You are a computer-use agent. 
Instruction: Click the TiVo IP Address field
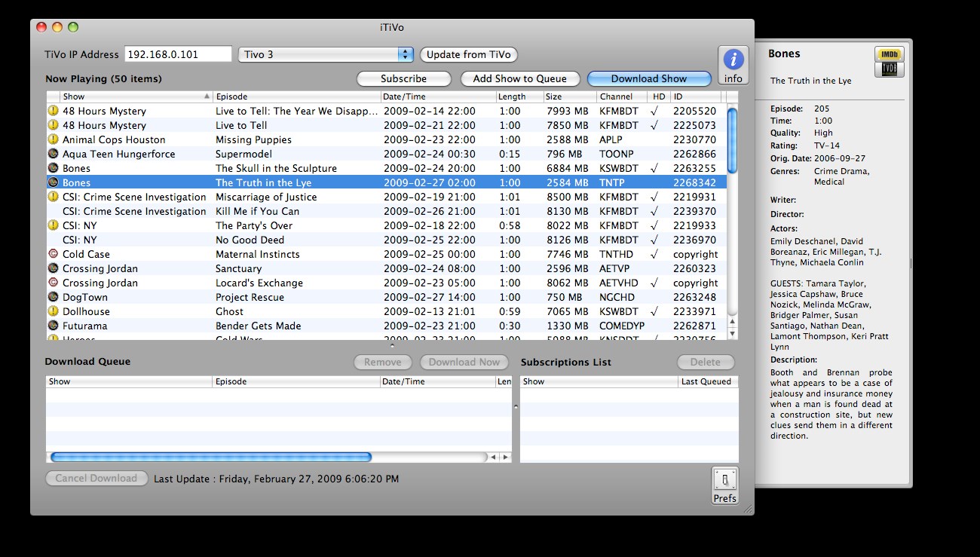pyautogui.click(x=178, y=54)
